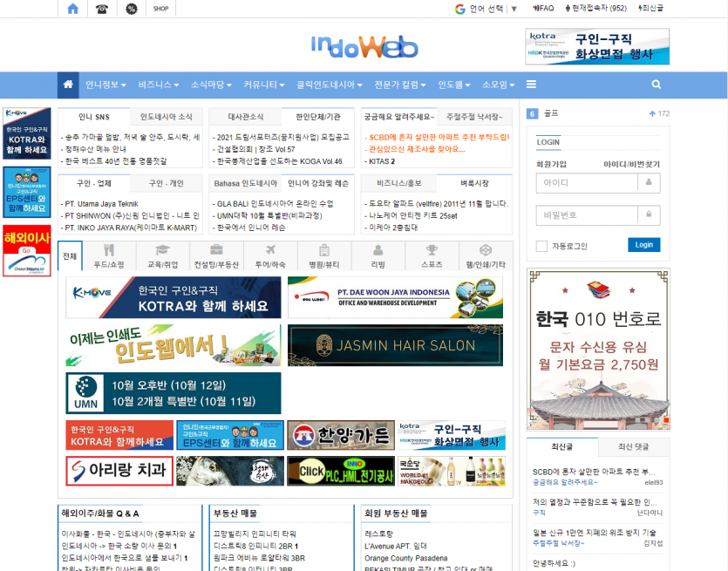The width and height of the screenshot is (728, 571).
Task: Open the Google 언어 선택 dropdown
Action: point(486,9)
